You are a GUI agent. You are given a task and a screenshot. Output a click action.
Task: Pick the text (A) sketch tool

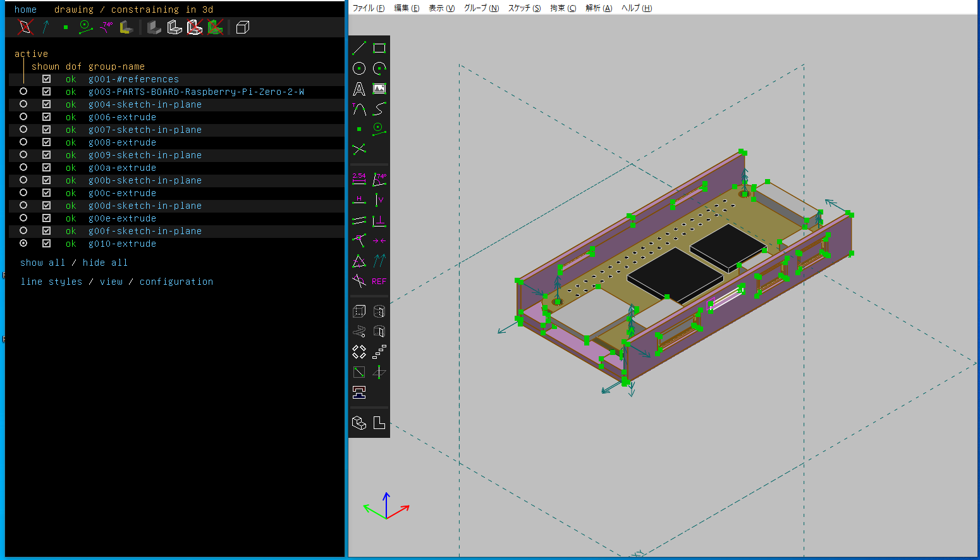pyautogui.click(x=359, y=89)
